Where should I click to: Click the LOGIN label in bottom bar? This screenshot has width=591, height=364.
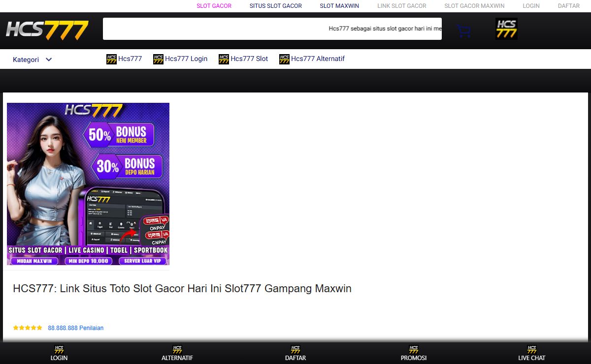(x=59, y=358)
